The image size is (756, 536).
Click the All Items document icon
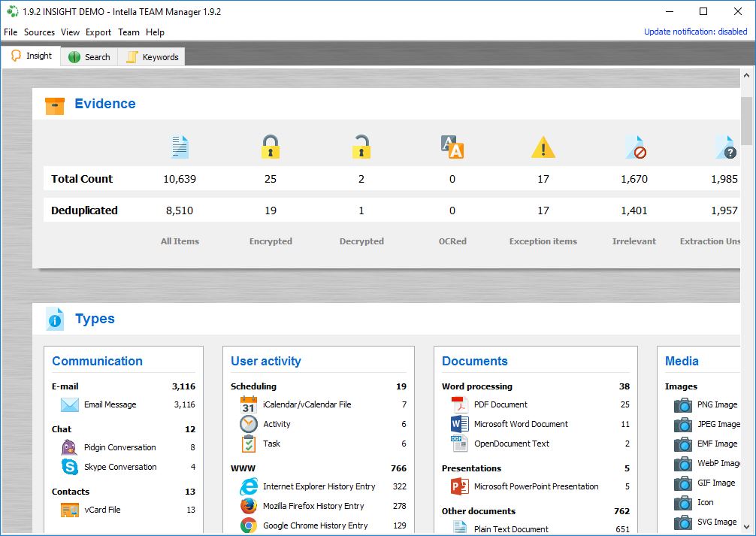[x=180, y=147]
